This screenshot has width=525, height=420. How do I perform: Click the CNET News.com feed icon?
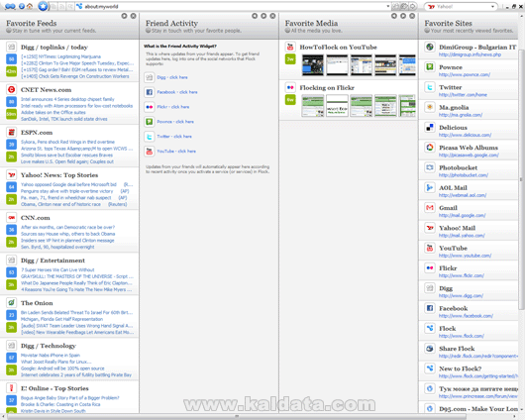click(11, 90)
